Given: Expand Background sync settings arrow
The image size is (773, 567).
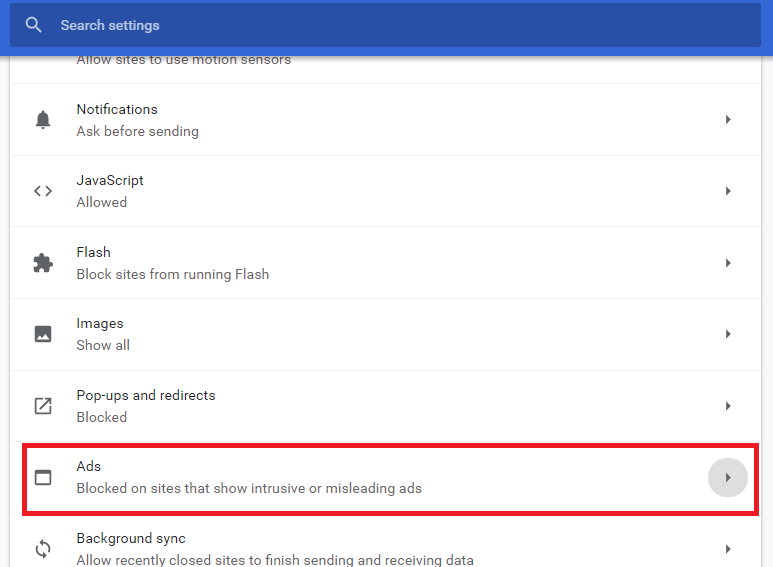Looking at the screenshot, I should coord(728,549).
